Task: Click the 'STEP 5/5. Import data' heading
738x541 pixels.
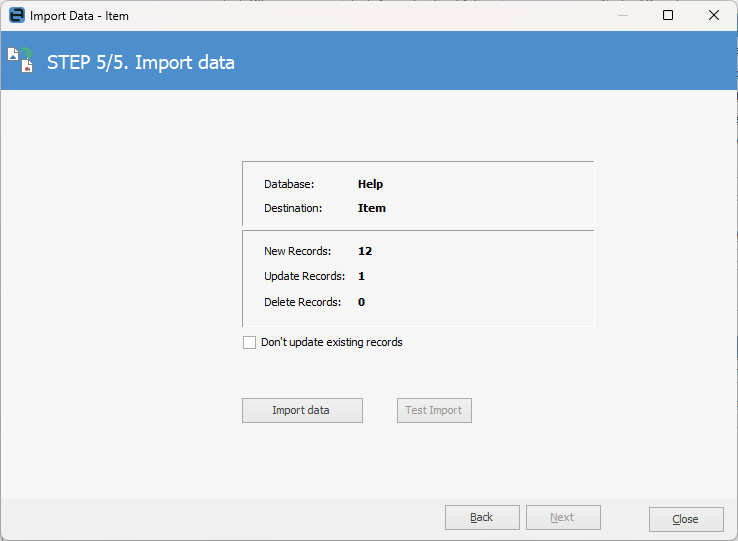Action: (141, 63)
